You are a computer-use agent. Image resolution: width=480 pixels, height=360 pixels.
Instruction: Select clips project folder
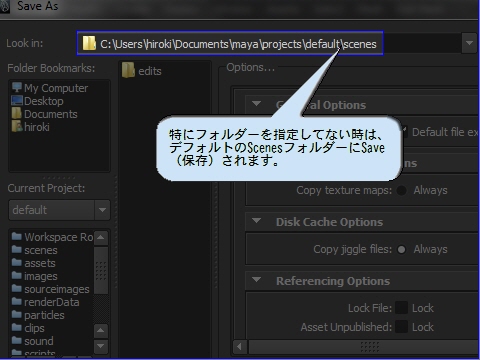click(x=28, y=328)
